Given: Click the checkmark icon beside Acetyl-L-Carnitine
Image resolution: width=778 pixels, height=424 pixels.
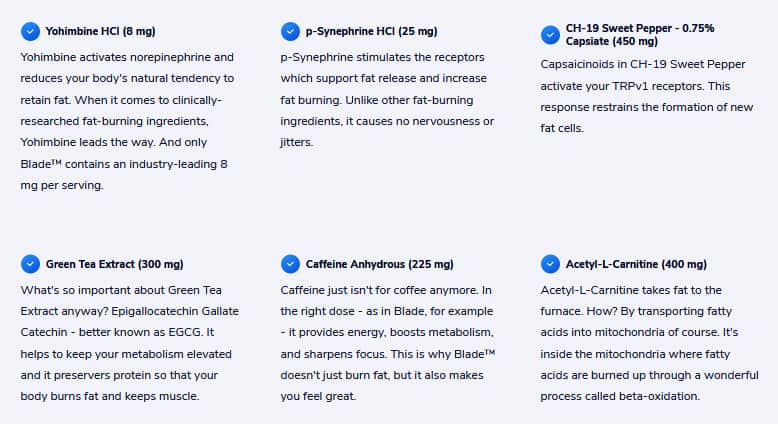Looking at the screenshot, I should [x=550, y=264].
